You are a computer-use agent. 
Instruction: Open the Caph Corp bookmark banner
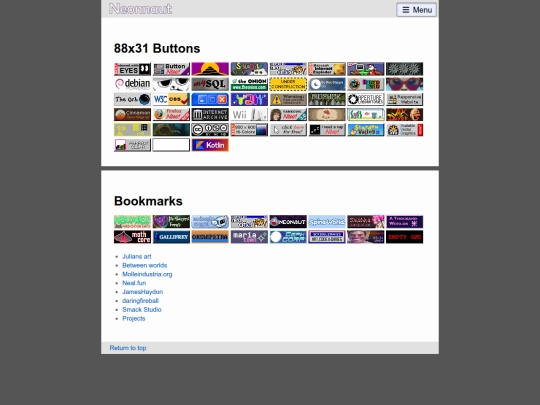[288, 237]
